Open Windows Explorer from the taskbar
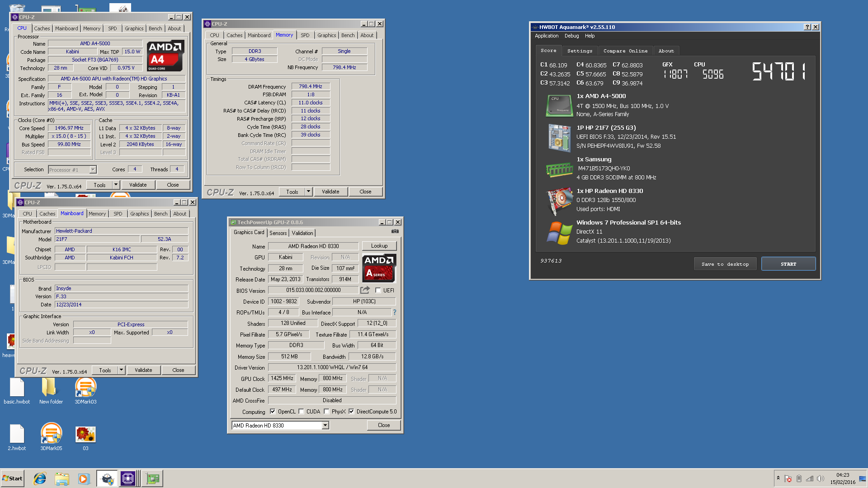This screenshot has height=488, width=868. pyautogui.click(x=62, y=479)
